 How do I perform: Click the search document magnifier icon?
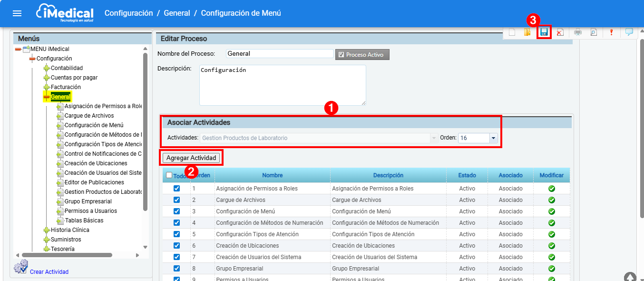[594, 32]
